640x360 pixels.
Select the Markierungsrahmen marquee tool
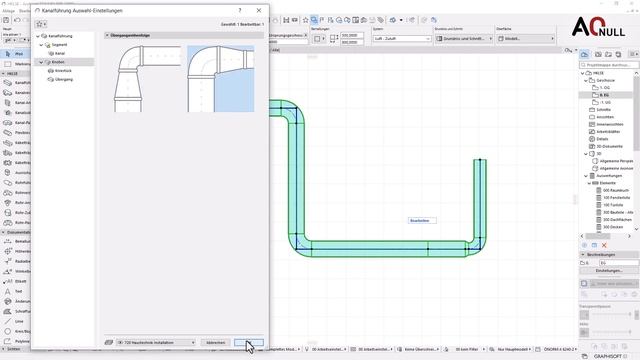tap(15, 64)
